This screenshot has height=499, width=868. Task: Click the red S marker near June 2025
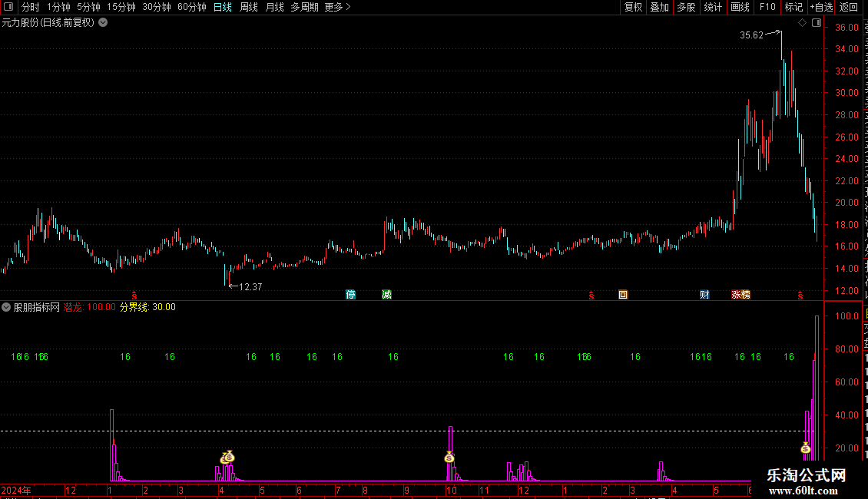click(x=800, y=296)
